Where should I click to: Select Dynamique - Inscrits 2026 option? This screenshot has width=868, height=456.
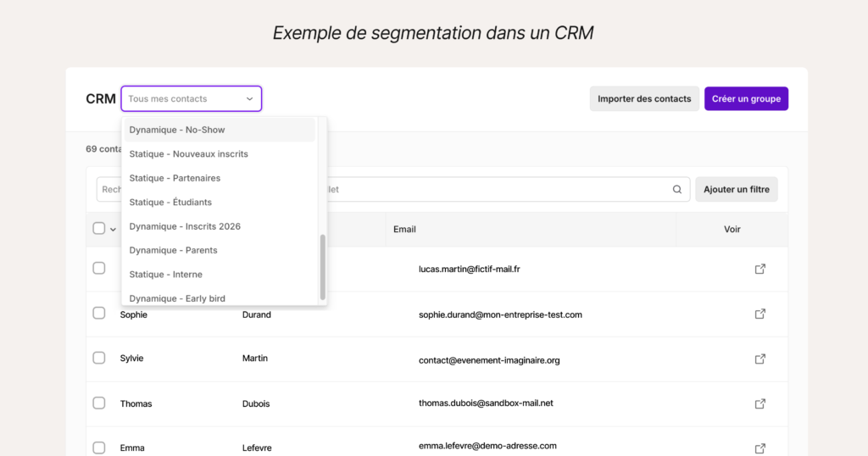[220, 226]
